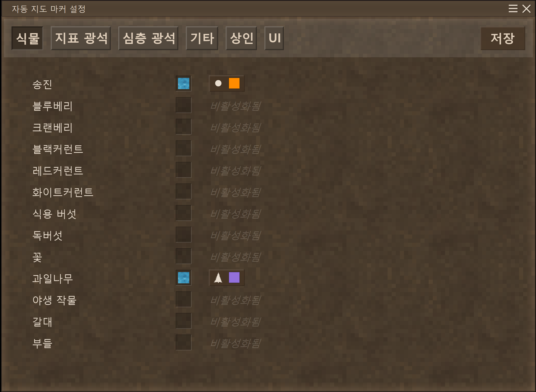Select the 기타 tab
Viewport: 536px width, 392px height.
(x=202, y=38)
